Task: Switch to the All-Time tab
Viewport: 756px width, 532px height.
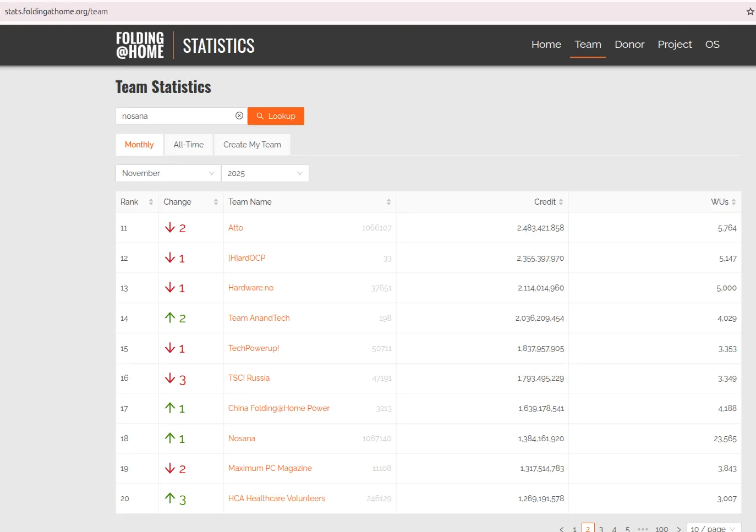Action: (x=188, y=145)
